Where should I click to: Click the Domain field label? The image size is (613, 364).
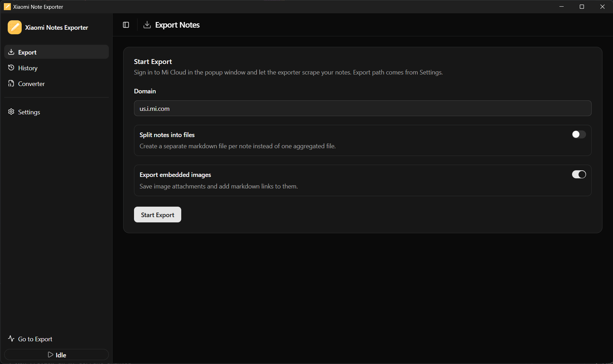coord(145,91)
